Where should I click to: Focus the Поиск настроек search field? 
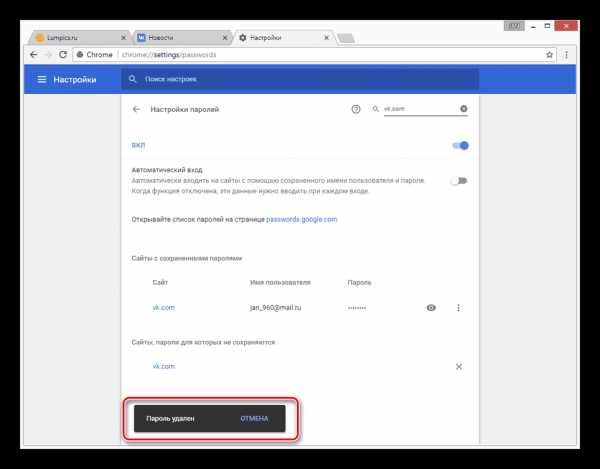tap(300, 79)
